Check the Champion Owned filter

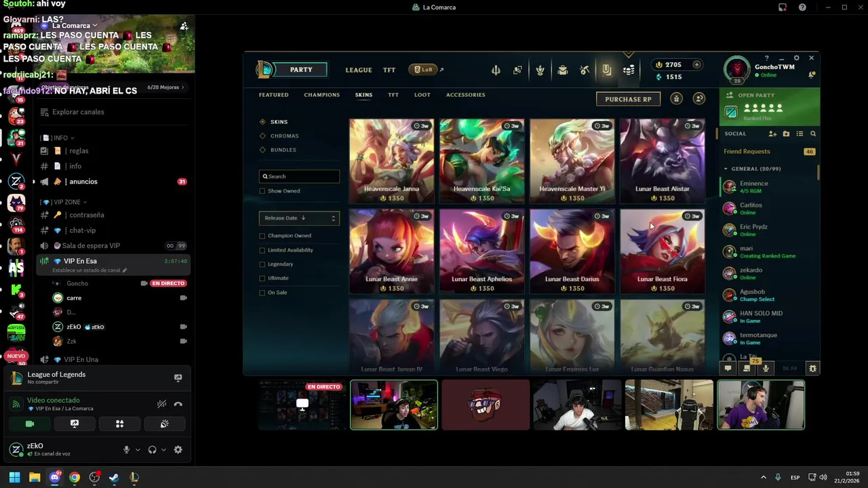262,236
